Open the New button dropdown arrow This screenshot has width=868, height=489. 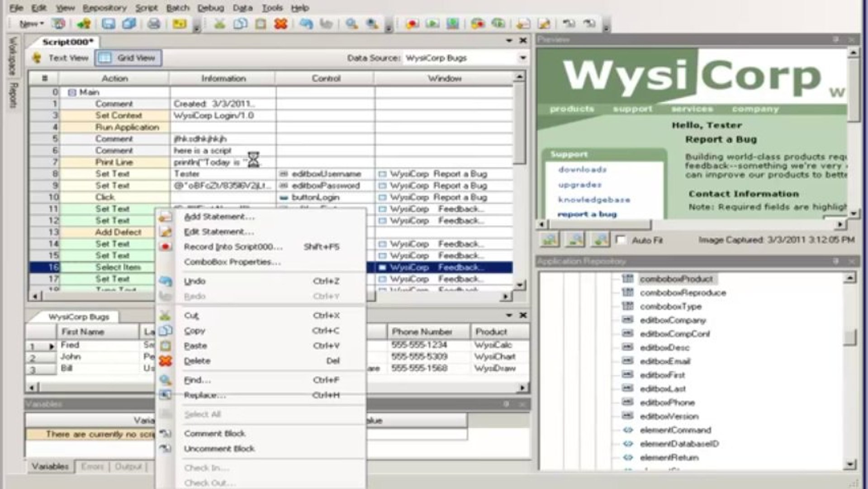click(x=42, y=24)
